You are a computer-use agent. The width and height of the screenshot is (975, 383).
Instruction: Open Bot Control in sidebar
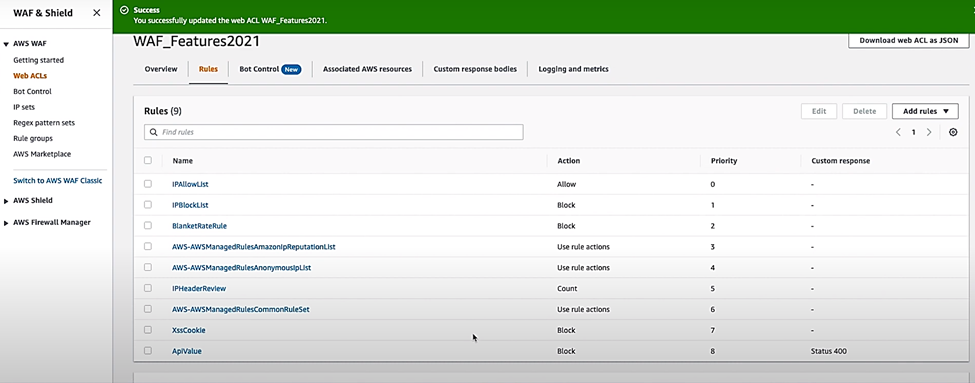(32, 91)
